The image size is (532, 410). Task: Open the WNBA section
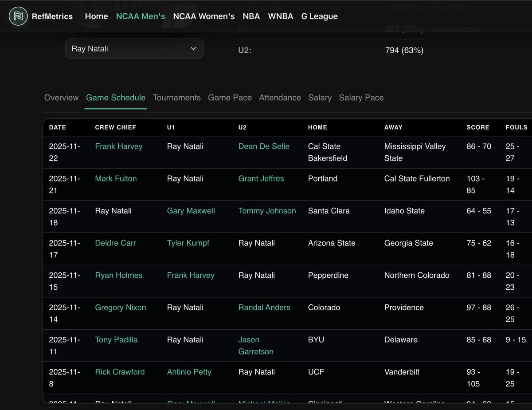tap(281, 16)
